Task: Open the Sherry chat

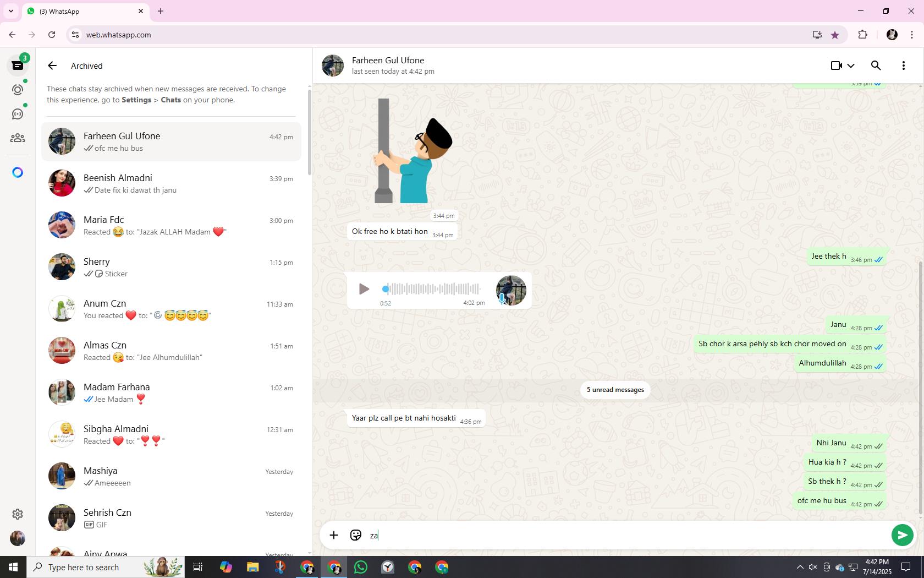Action: [172, 267]
